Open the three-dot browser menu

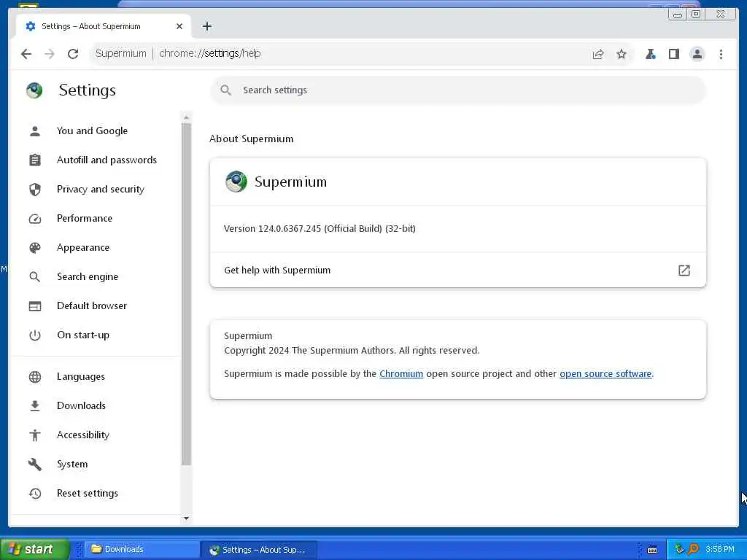coord(721,54)
